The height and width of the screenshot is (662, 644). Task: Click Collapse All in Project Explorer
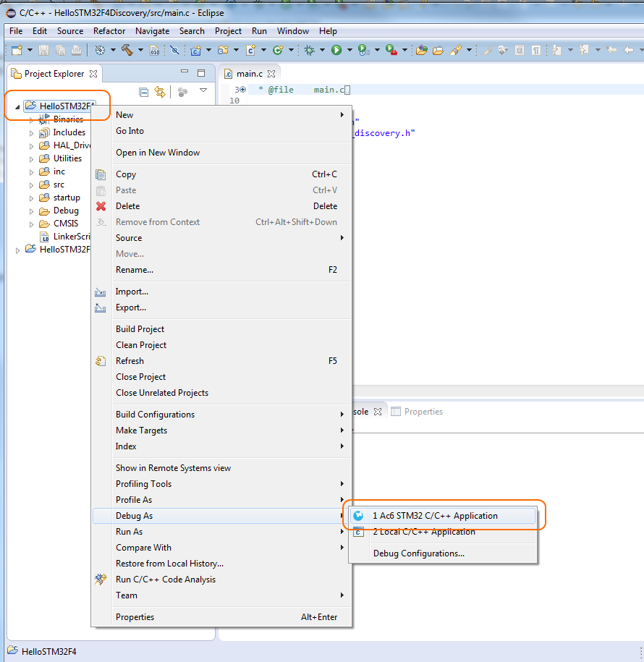(x=144, y=92)
